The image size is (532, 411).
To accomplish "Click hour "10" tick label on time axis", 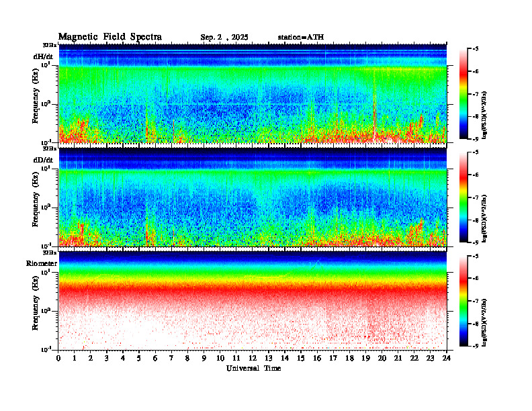I will (220, 358).
